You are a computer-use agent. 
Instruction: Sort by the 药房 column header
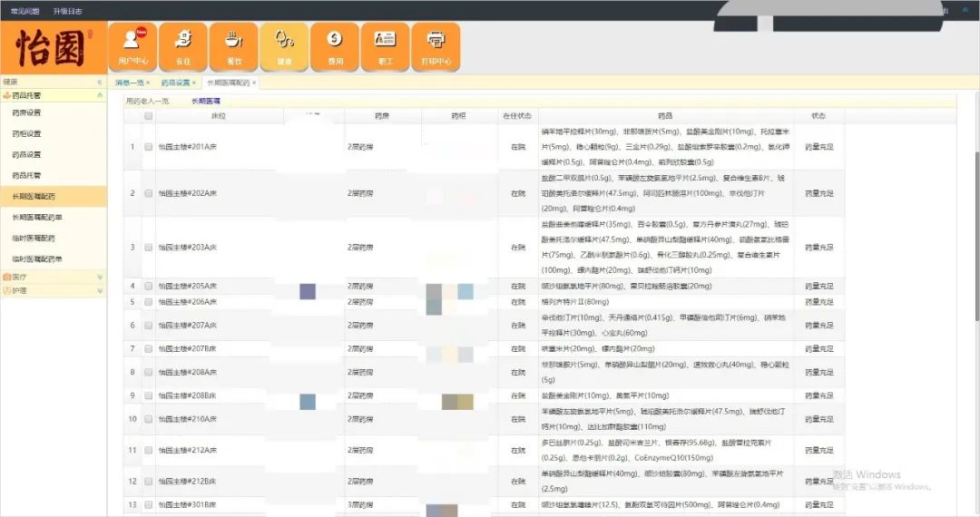[383, 115]
